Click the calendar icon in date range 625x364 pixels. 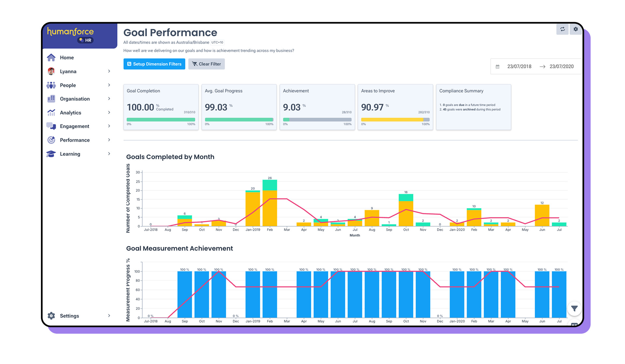(497, 67)
